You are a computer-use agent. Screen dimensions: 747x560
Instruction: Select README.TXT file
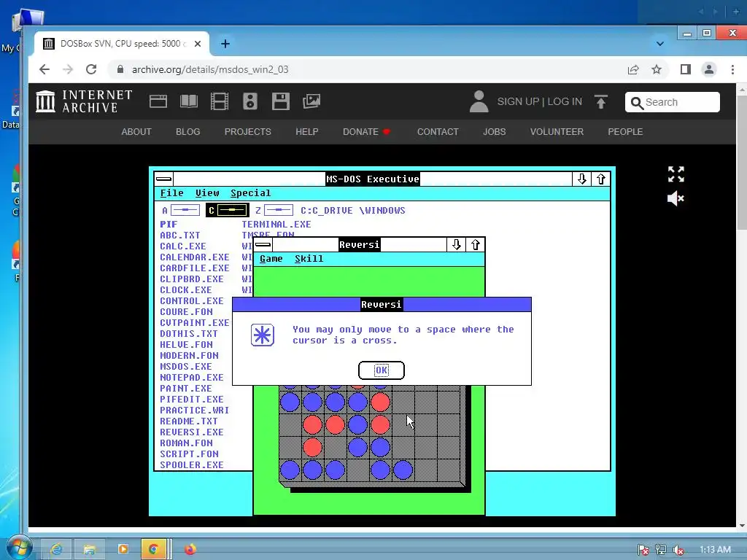click(x=189, y=421)
